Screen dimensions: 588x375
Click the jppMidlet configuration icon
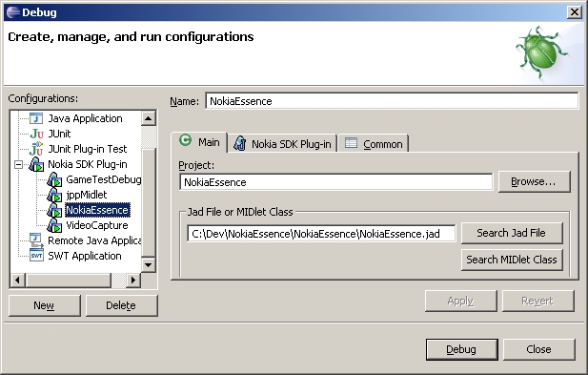54,196
